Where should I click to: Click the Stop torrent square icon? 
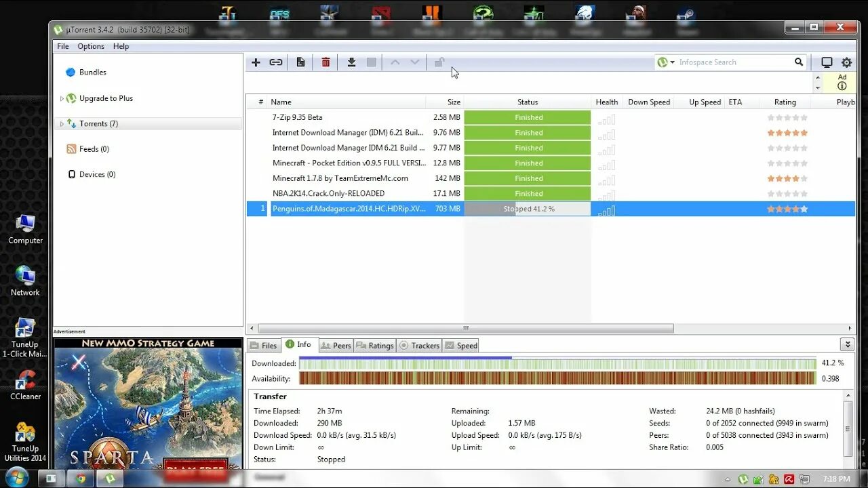click(x=371, y=62)
